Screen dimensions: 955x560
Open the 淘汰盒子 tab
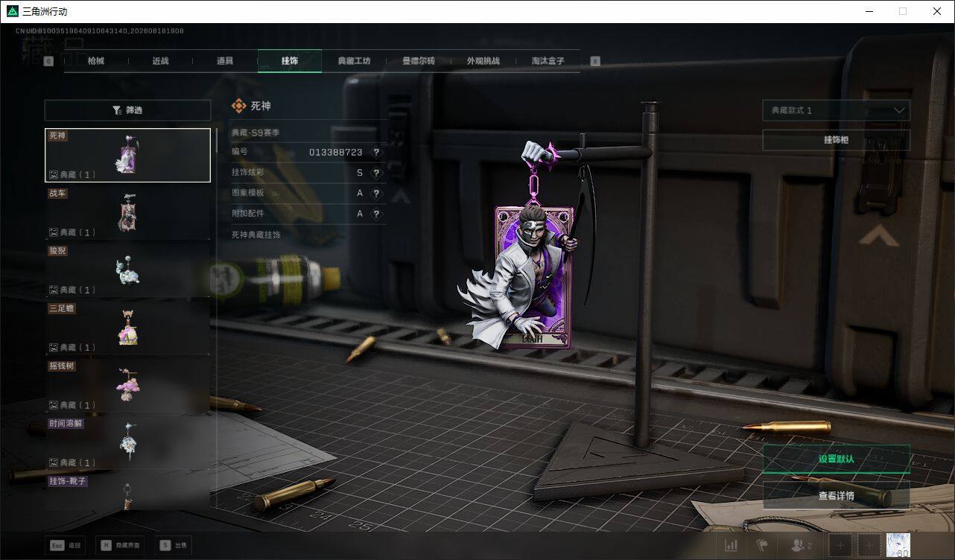click(x=548, y=61)
